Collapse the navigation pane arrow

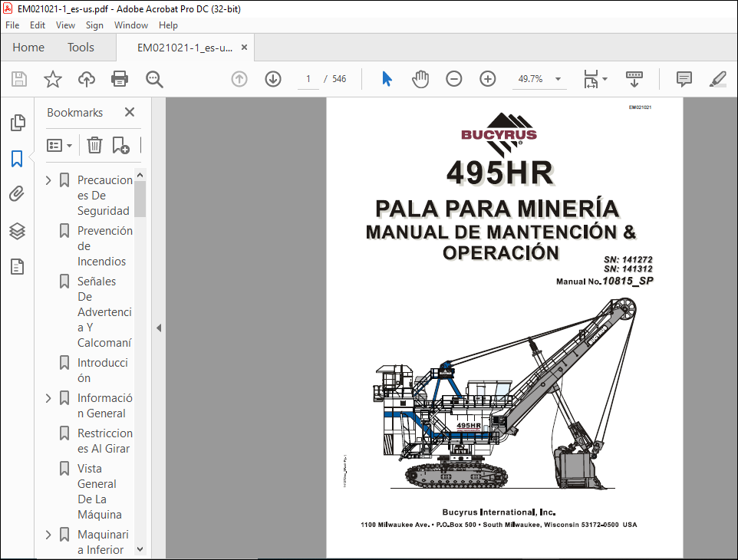click(159, 328)
